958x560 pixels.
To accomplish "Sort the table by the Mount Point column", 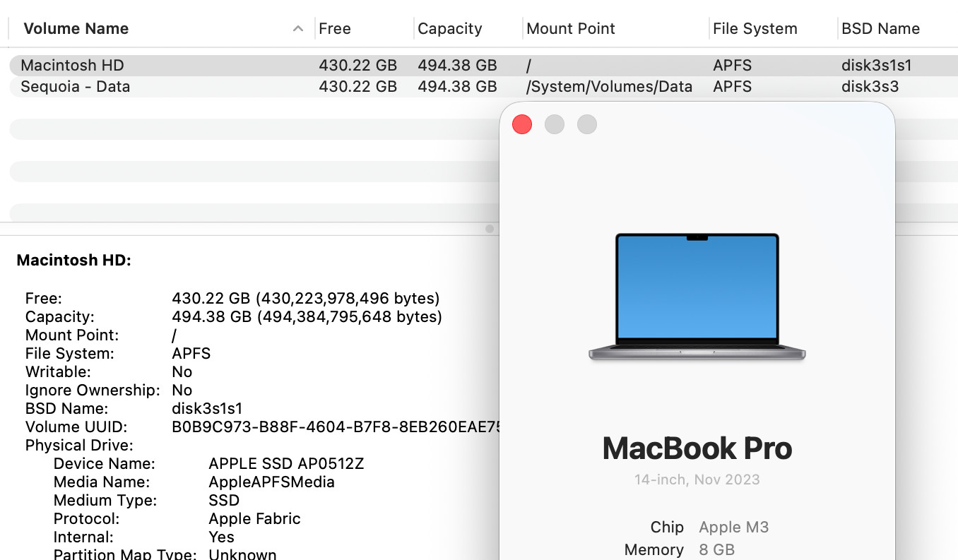I will tap(571, 29).
